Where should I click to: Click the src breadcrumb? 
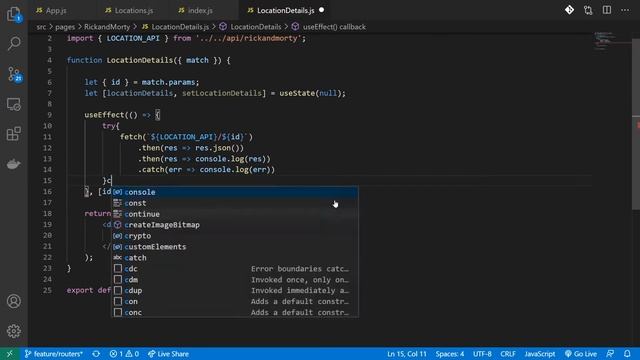click(x=41, y=27)
